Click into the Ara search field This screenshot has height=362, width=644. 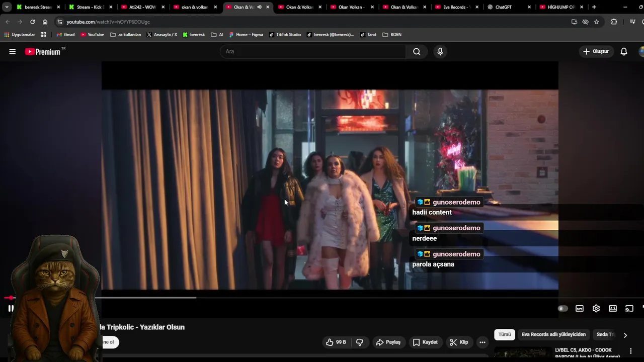pyautogui.click(x=313, y=51)
